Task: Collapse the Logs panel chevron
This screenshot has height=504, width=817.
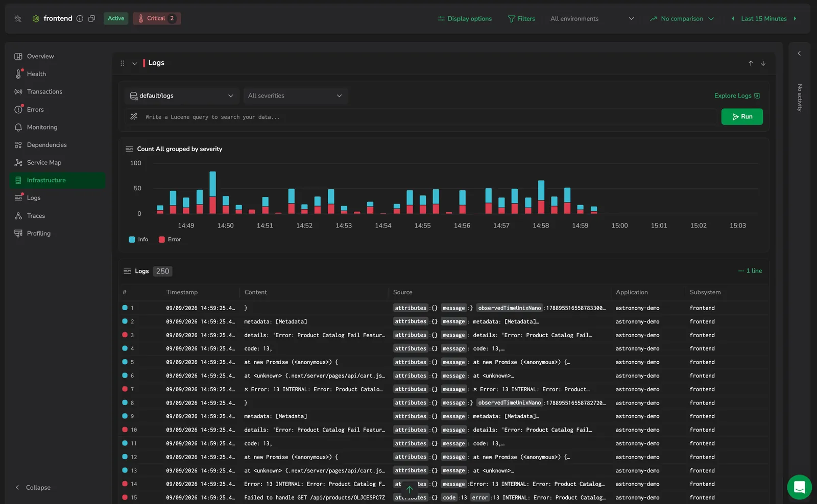Action: 135,63
